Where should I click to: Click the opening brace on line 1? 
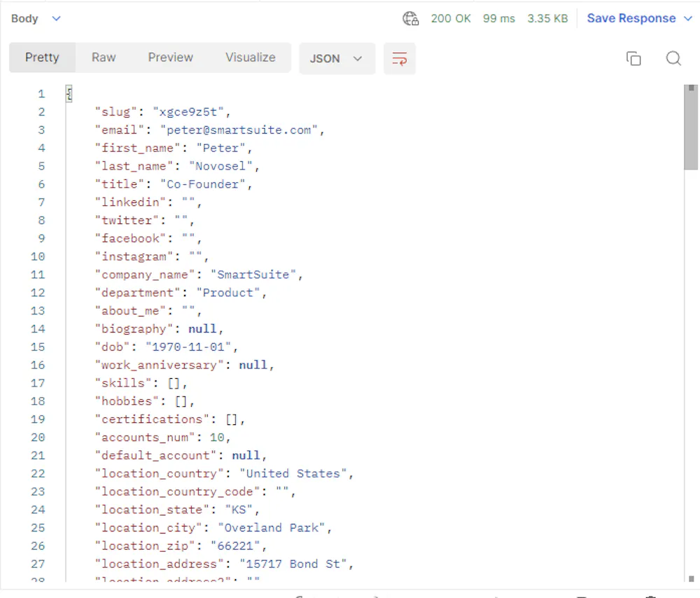point(69,94)
